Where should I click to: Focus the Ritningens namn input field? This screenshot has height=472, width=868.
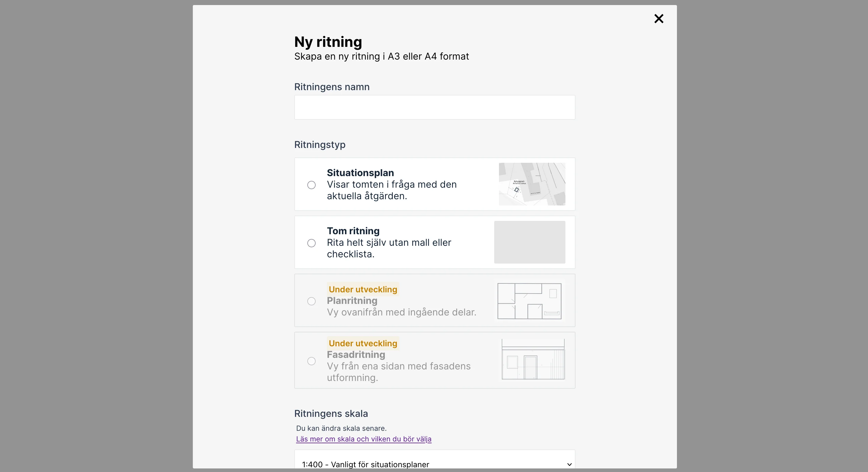pyautogui.click(x=435, y=107)
